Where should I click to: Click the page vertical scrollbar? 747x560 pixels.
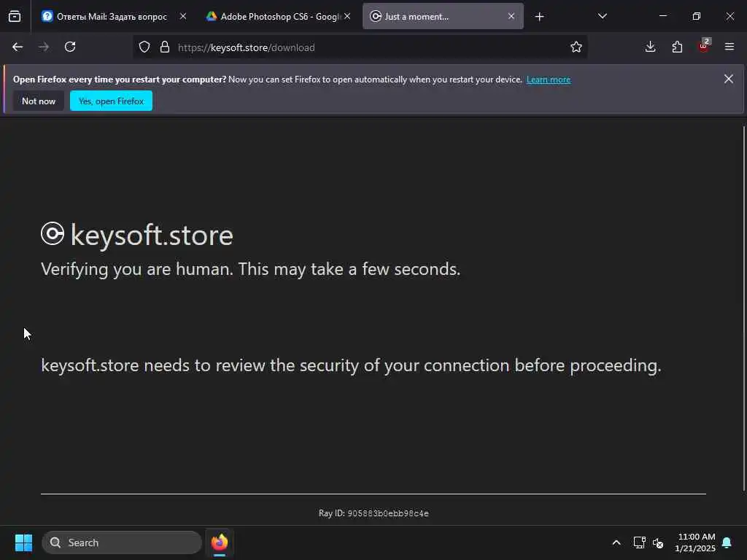click(x=743, y=308)
